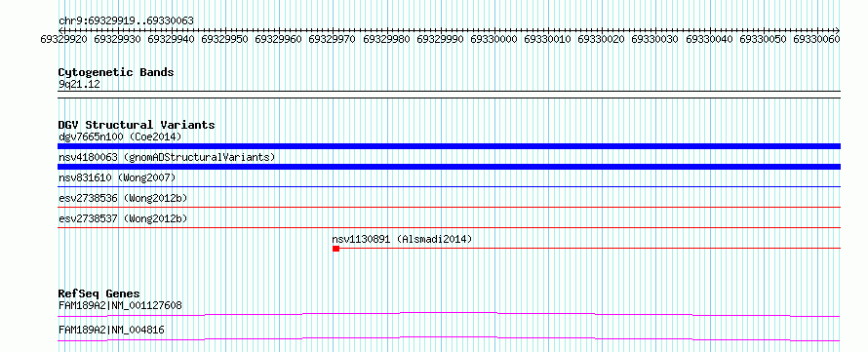Select the DGV Structural Variants track title
Viewport: 868px width, 352px height.
(137, 125)
